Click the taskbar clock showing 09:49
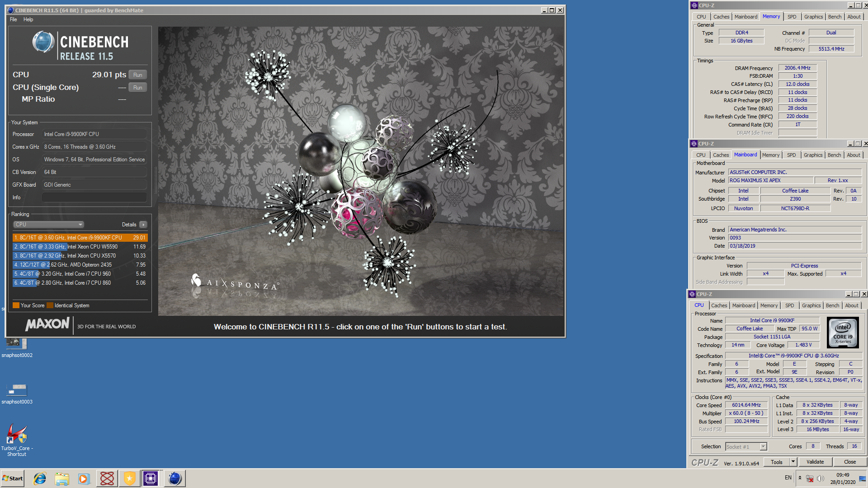Screen dimensions: 868x488 tap(843, 479)
